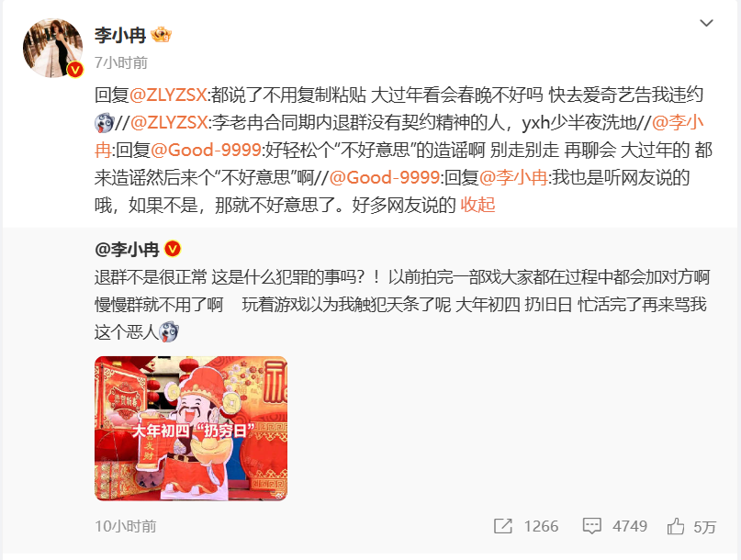Open the first @Good-9999 mention link

[x=206, y=151]
